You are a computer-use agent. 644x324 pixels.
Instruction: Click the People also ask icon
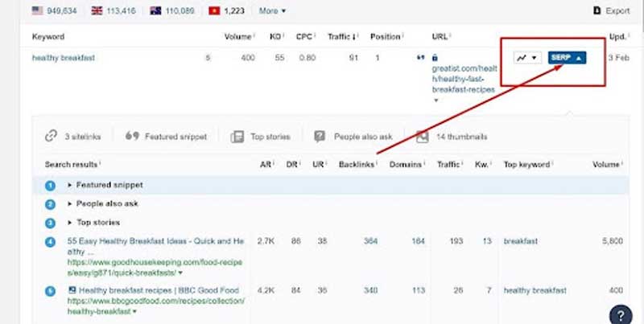coord(320,137)
